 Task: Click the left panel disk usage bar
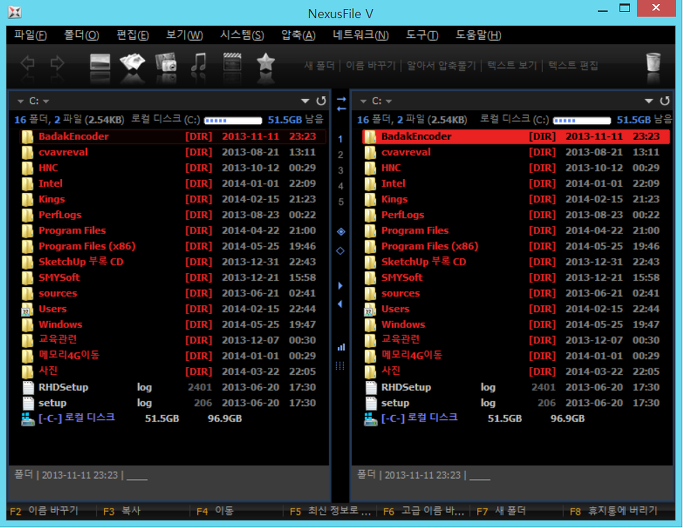tap(233, 121)
